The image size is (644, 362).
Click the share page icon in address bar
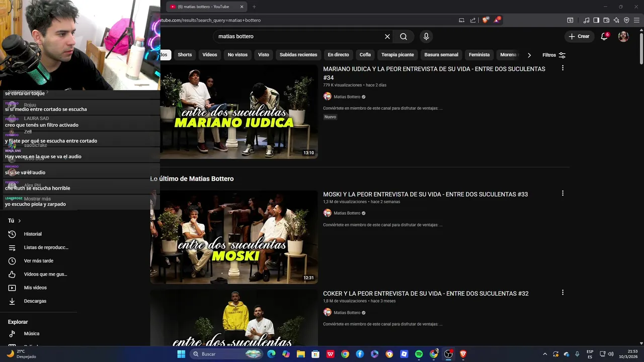pyautogui.click(x=473, y=20)
